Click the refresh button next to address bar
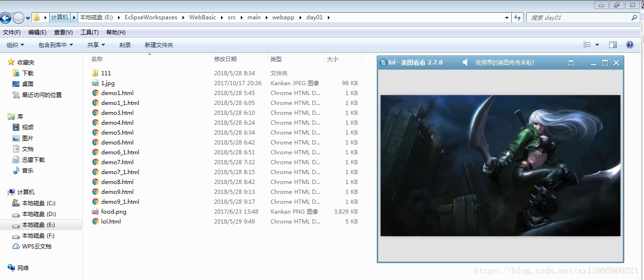The width and height of the screenshot is (644, 280). tap(517, 17)
